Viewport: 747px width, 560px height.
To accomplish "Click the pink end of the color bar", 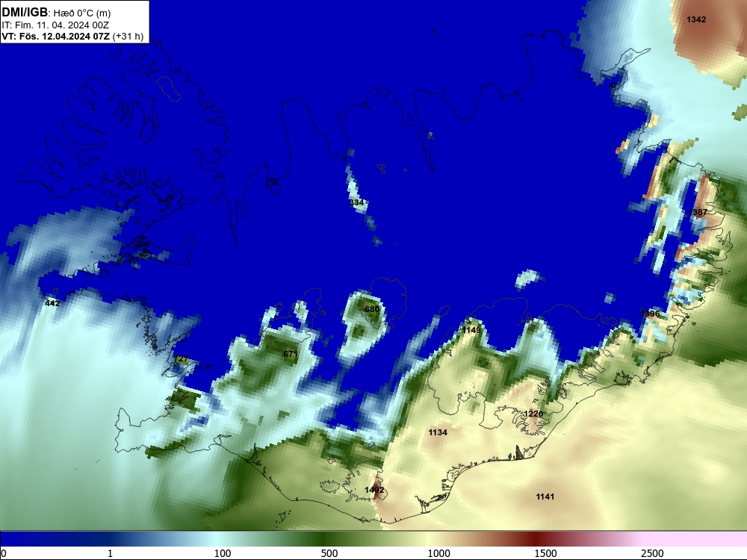I will coord(695,539).
